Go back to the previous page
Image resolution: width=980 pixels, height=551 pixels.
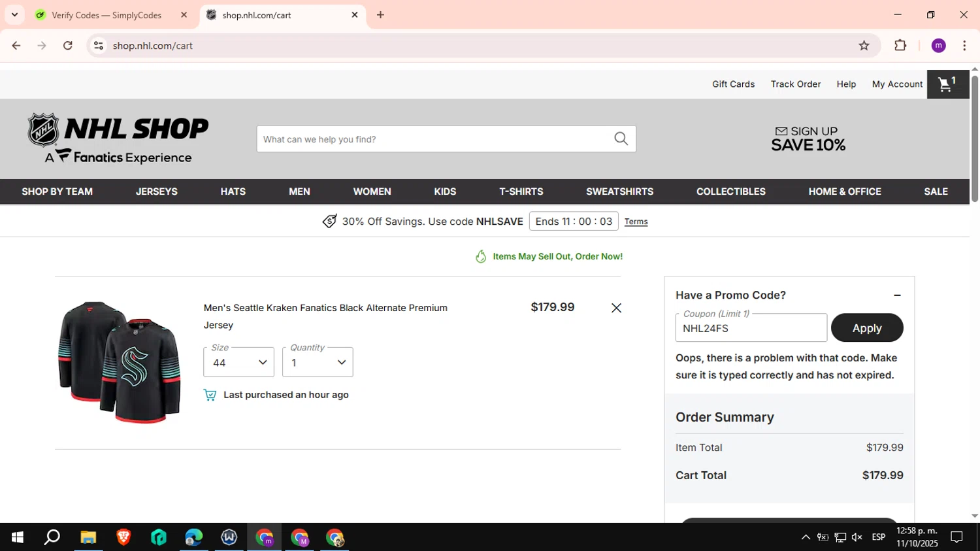pos(16,45)
